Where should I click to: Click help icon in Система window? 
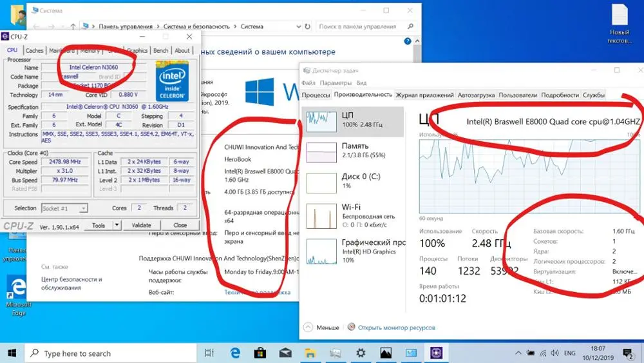408,41
